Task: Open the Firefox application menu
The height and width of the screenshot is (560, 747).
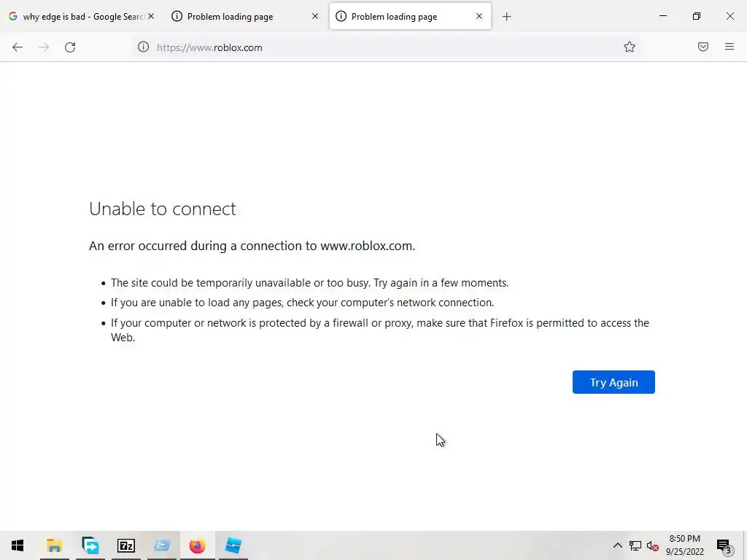Action: coord(729,47)
